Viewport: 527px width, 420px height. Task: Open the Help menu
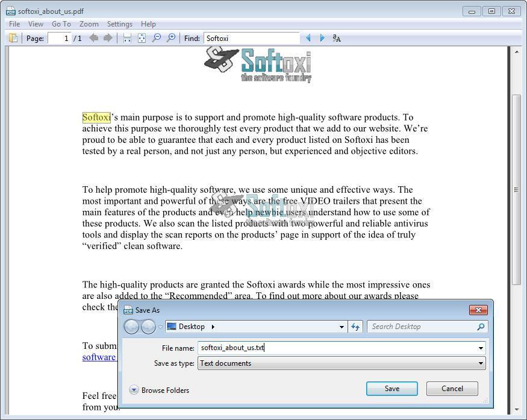click(x=148, y=24)
